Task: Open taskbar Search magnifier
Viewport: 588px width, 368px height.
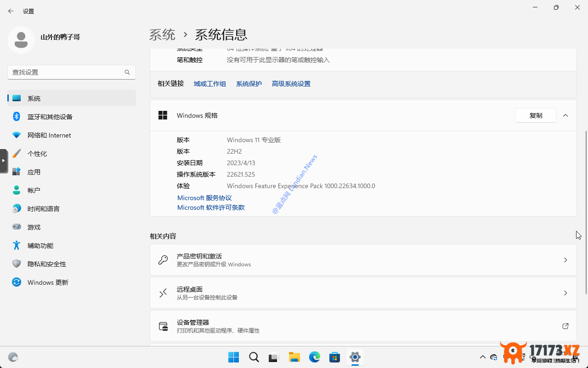Action: tap(254, 357)
